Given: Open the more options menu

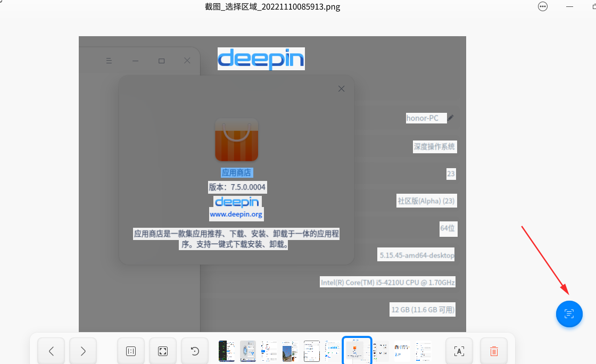Looking at the screenshot, I should pos(543,6).
